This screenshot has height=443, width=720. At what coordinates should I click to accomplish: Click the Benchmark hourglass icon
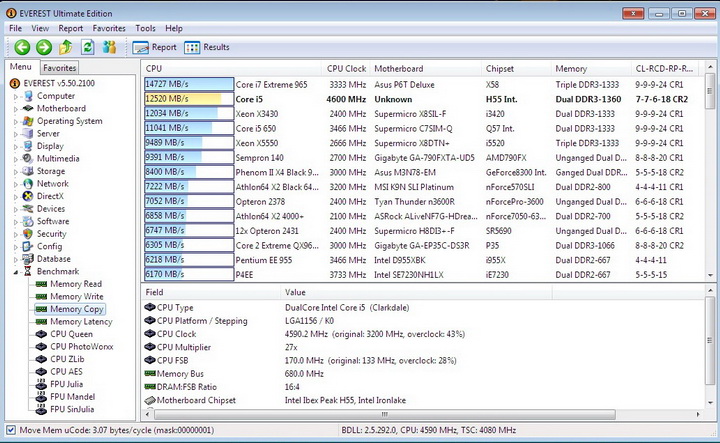(x=28, y=271)
